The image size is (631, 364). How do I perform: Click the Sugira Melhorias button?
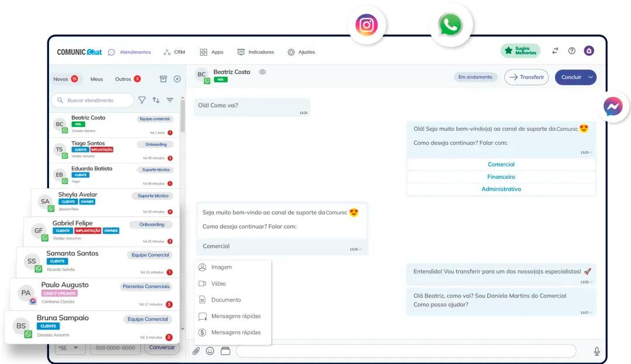pyautogui.click(x=520, y=51)
